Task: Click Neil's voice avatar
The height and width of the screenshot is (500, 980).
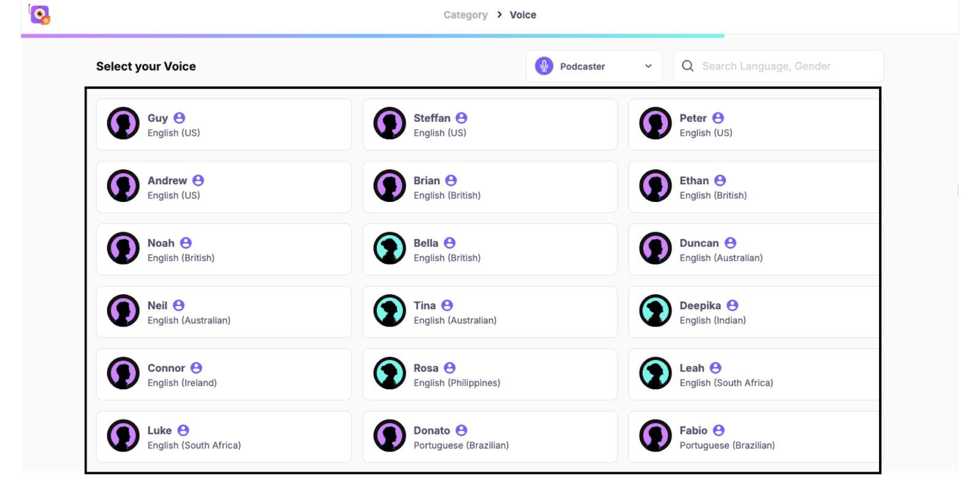Action: point(123,311)
